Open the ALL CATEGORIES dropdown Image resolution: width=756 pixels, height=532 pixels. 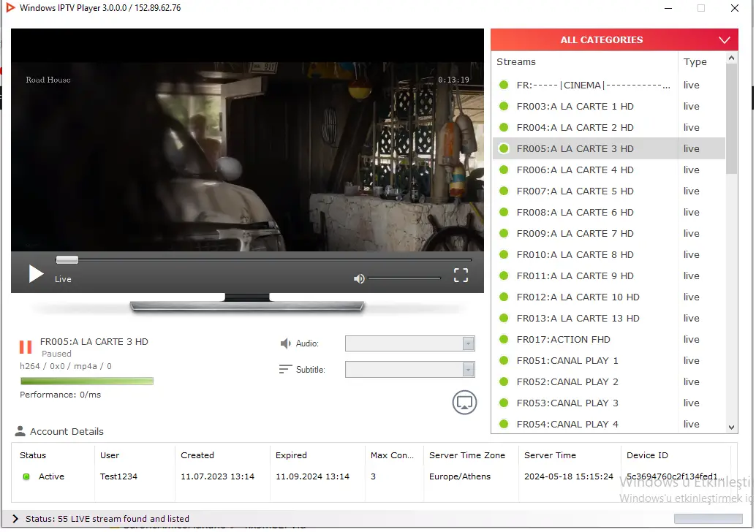click(615, 40)
